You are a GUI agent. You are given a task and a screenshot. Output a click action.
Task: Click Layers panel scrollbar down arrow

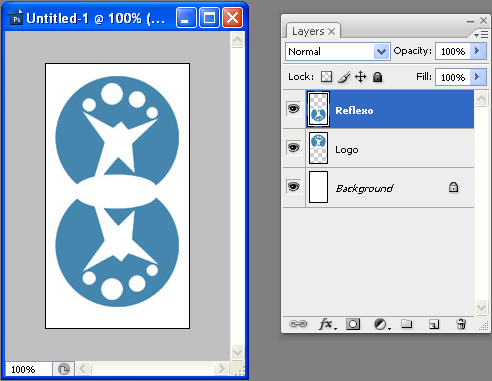[x=481, y=307]
